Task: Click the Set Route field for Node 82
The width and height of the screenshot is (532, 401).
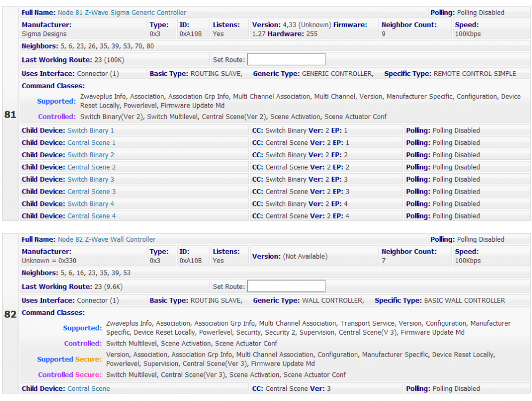Action: (x=286, y=286)
